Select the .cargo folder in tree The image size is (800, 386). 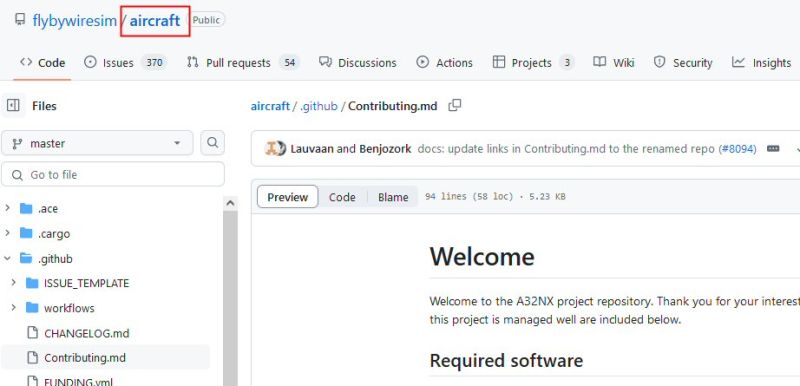pos(54,234)
